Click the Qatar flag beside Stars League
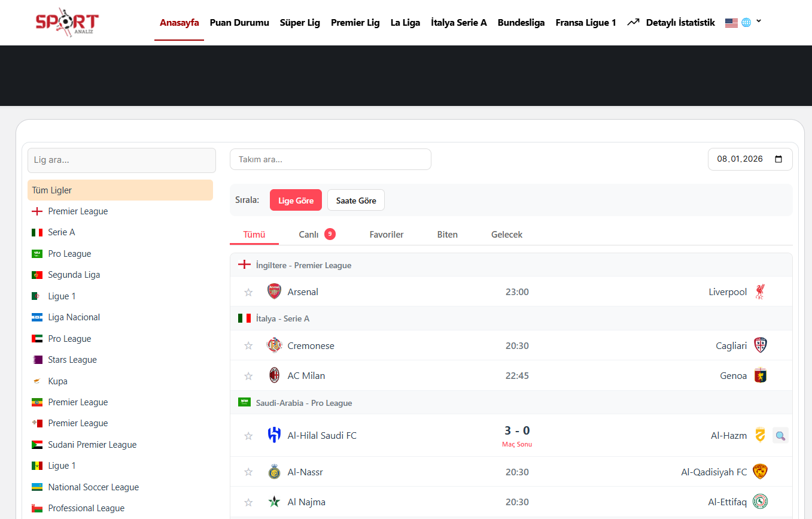Screen dimensions: 812x519 click(x=37, y=360)
